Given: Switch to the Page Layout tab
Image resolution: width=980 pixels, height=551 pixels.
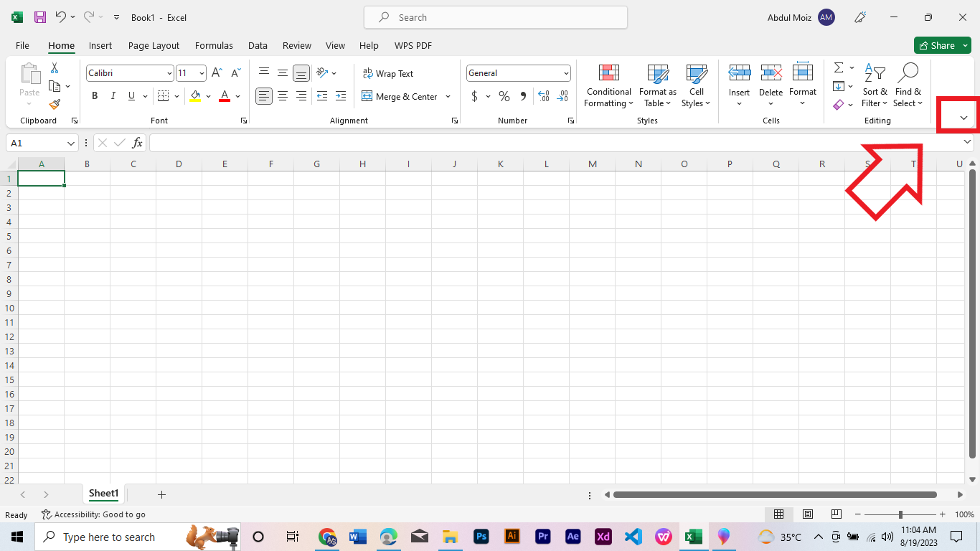Looking at the screenshot, I should click(154, 45).
